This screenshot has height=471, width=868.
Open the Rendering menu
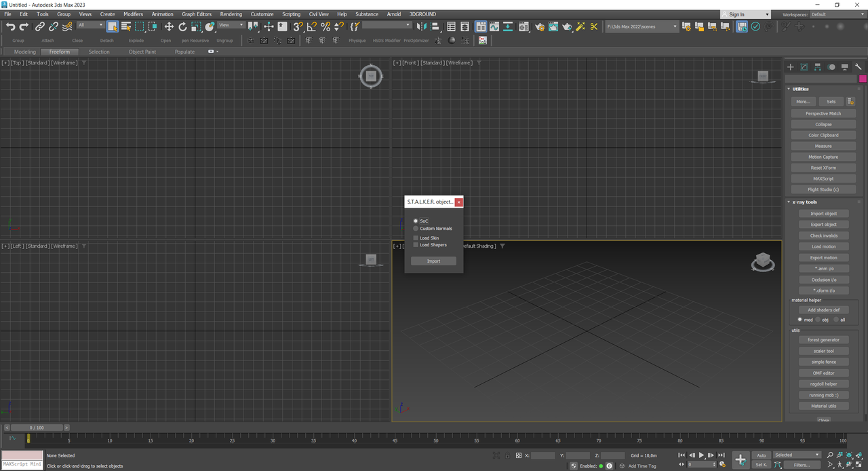[x=231, y=14]
